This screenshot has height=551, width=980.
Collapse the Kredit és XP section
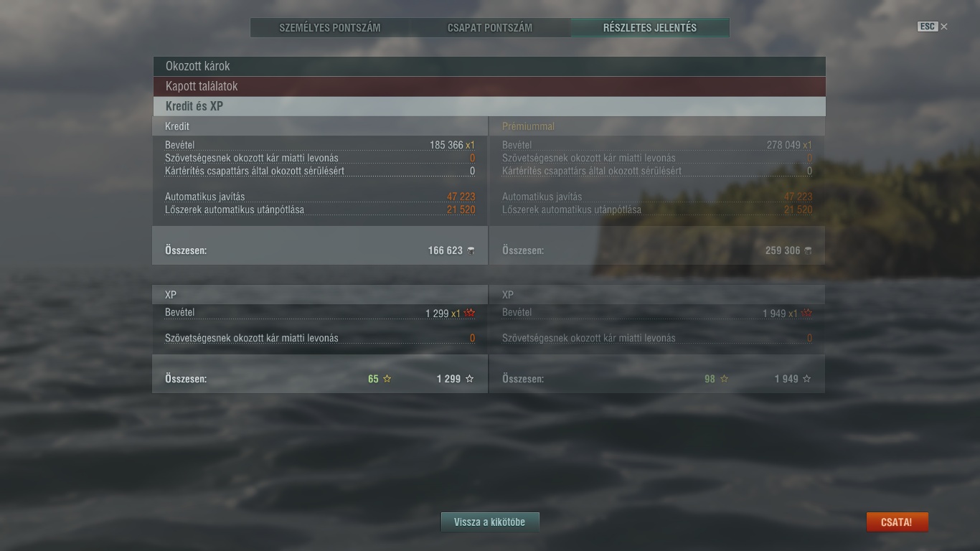click(x=489, y=106)
